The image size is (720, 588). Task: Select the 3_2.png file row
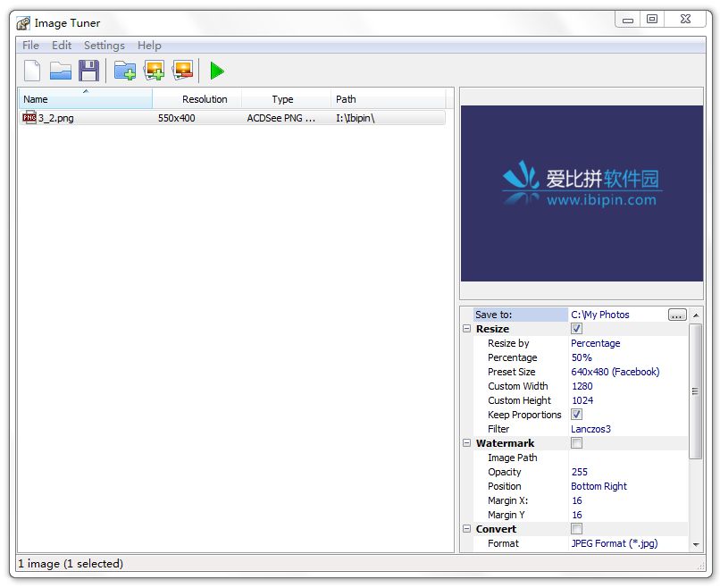tap(232, 118)
